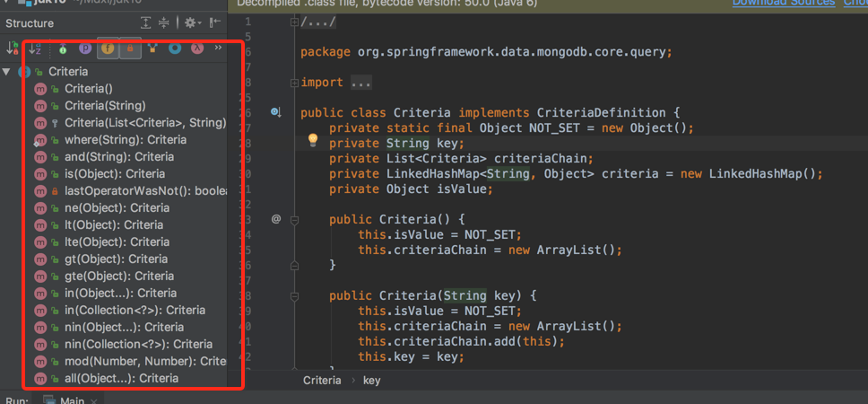
Task: Click key in editor breadcrumb
Action: click(x=371, y=381)
